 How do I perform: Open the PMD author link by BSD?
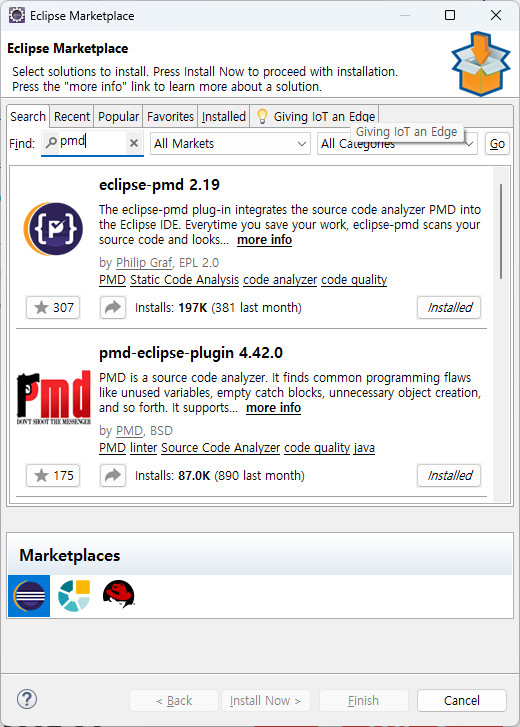click(129, 431)
